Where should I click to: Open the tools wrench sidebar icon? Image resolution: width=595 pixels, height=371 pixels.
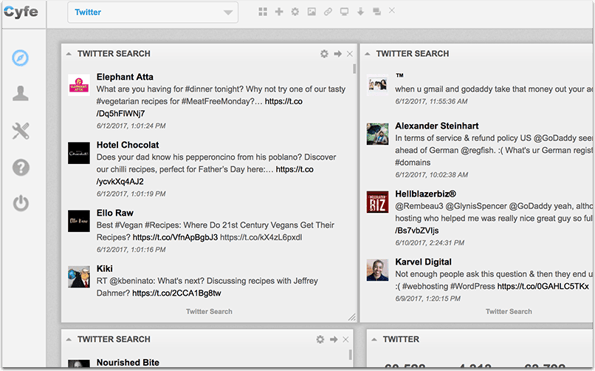[x=20, y=131]
